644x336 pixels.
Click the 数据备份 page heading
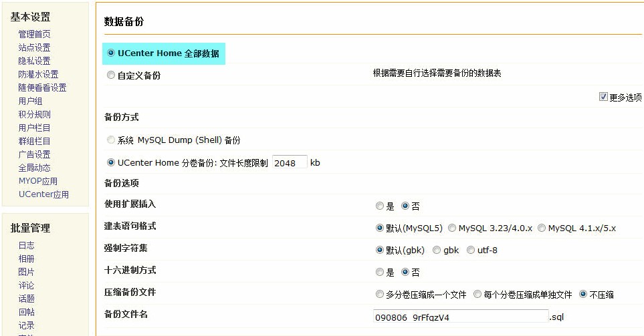(124, 22)
